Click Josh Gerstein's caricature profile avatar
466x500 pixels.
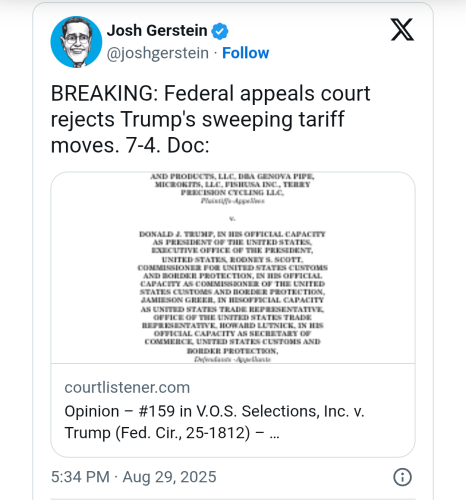click(76, 42)
